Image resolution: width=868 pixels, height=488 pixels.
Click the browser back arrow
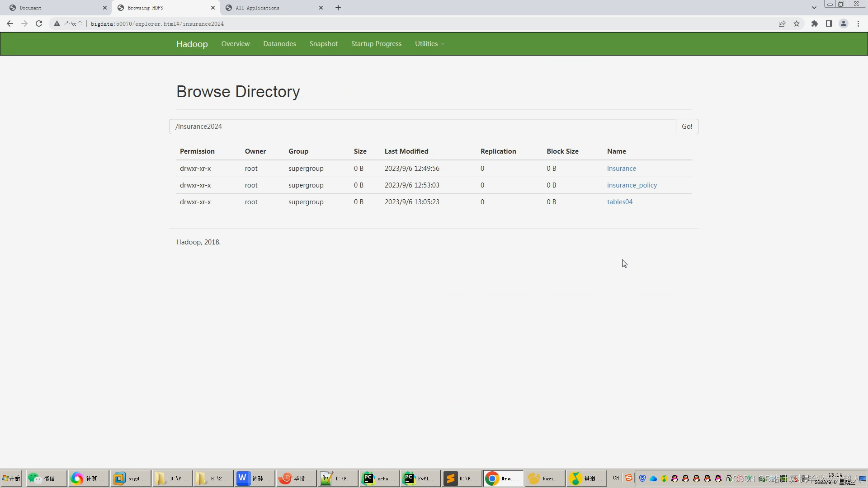pyautogui.click(x=10, y=23)
